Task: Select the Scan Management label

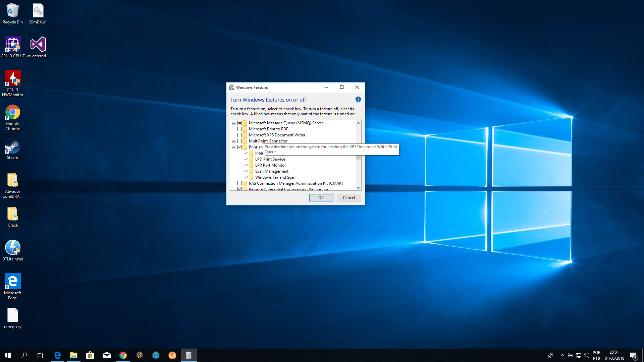Action: pyautogui.click(x=272, y=171)
